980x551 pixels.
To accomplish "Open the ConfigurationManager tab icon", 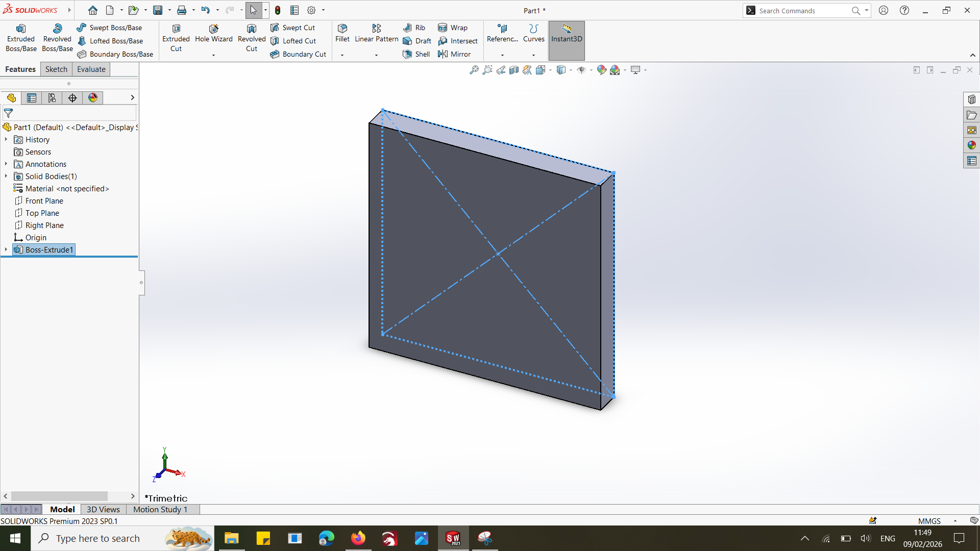I will pyautogui.click(x=52, y=98).
